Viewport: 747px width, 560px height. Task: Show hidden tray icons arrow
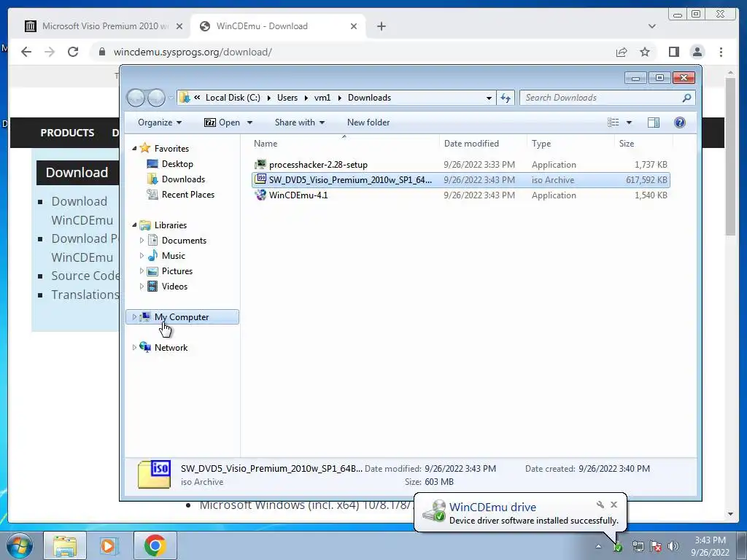pos(599,546)
